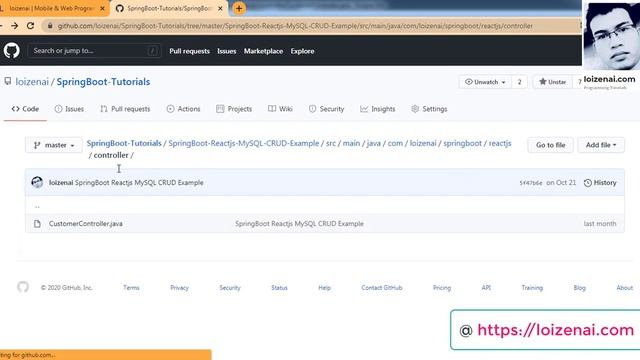
Task: Open the src breadcrumb link
Action: (331, 143)
